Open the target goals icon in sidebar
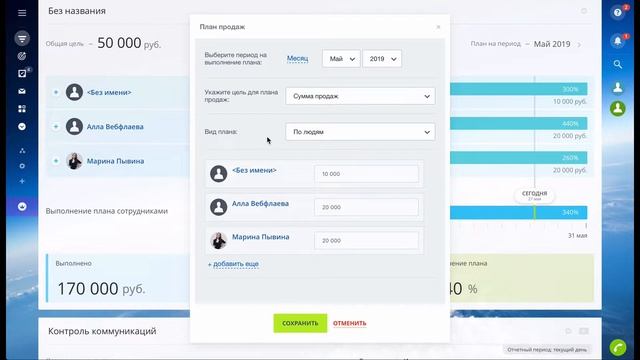The height and width of the screenshot is (360, 640). tap(22, 56)
